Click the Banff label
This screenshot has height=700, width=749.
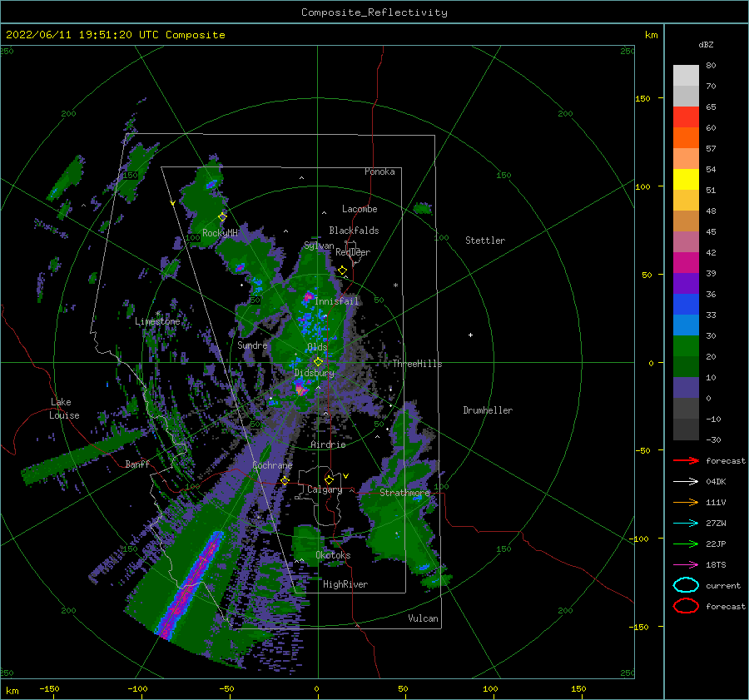(137, 464)
